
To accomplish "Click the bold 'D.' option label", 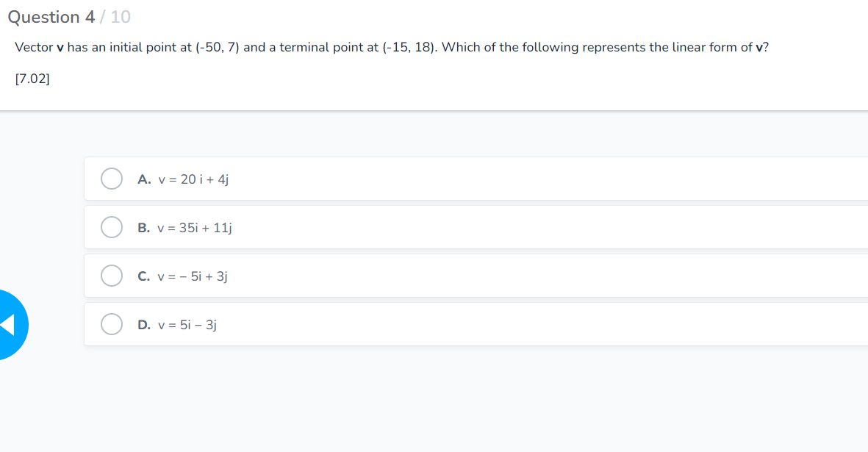I will point(143,323).
